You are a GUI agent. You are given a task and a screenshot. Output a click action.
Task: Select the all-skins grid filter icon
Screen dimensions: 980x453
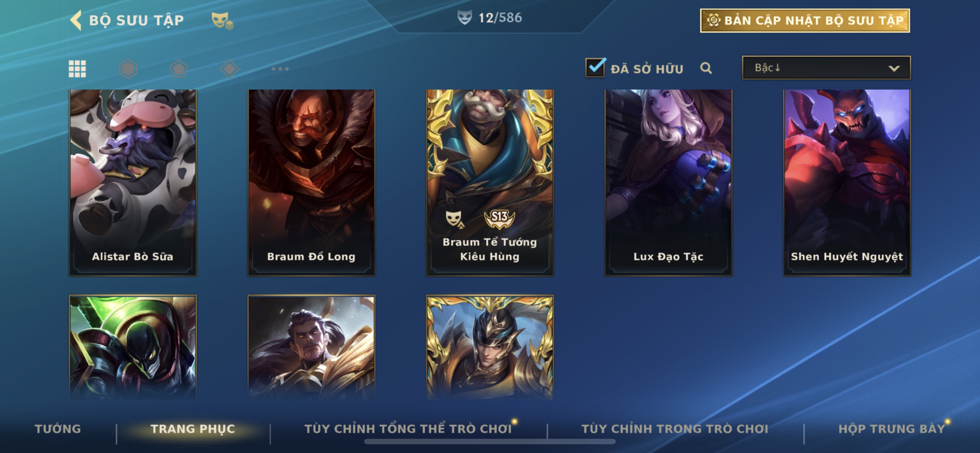click(77, 69)
